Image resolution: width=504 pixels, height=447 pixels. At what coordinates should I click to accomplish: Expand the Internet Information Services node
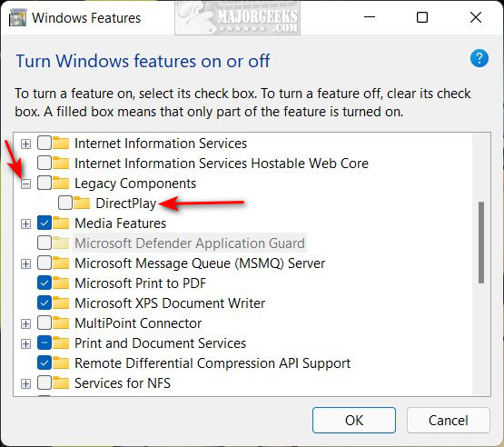pos(25,144)
